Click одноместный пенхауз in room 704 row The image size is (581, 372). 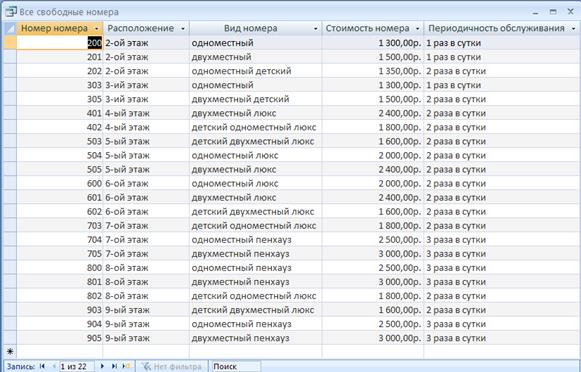tap(256, 240)
